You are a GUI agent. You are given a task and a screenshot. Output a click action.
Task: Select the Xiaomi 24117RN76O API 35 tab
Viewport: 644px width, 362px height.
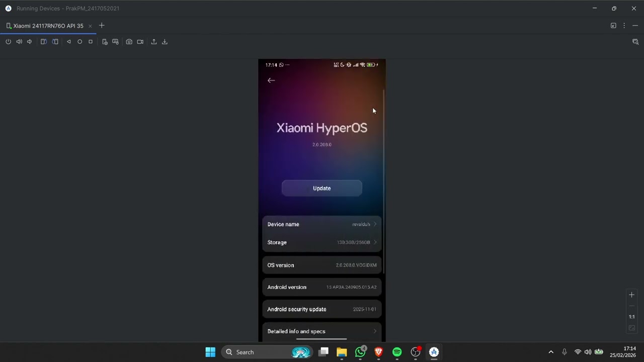[x=49, y=26]
